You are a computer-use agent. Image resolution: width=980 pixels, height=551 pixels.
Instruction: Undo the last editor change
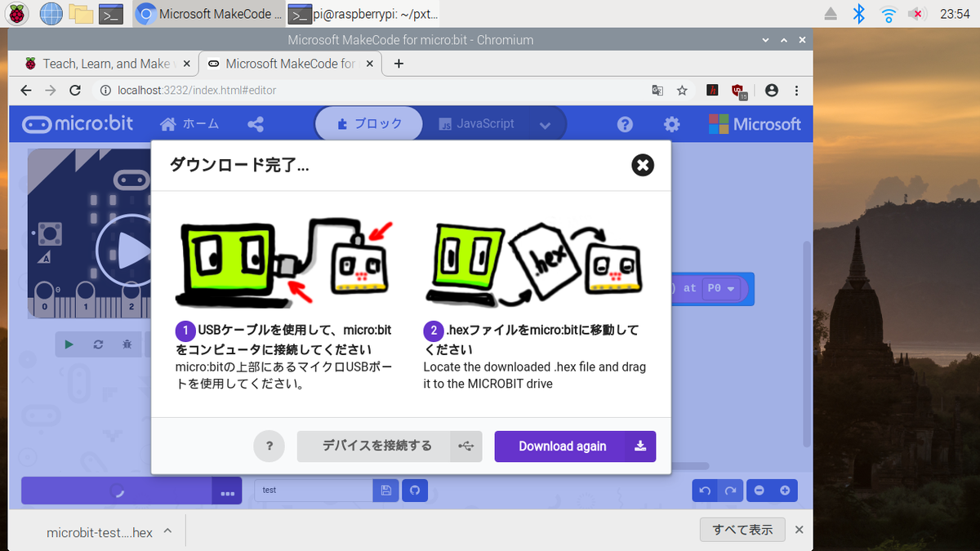705,490
